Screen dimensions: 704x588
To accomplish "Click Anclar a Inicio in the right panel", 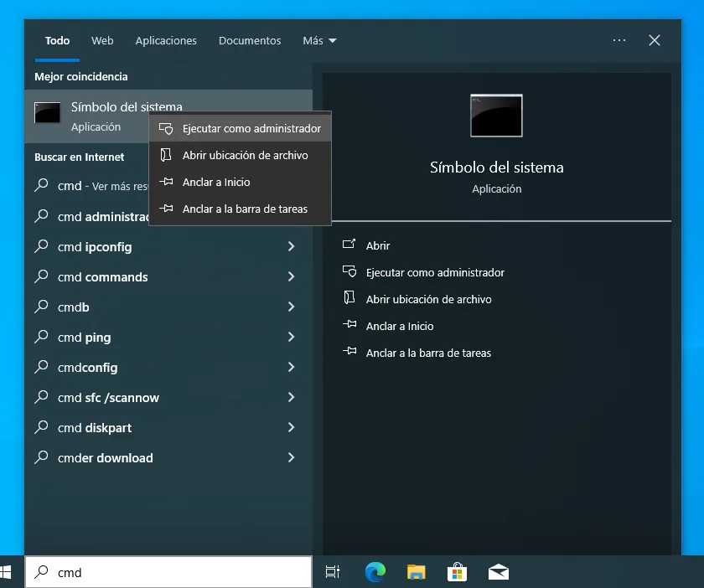I will tap(400, 327).
